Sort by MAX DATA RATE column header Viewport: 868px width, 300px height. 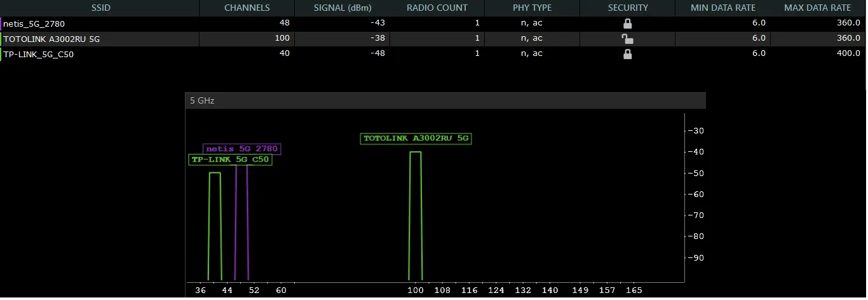pos(818,8)
